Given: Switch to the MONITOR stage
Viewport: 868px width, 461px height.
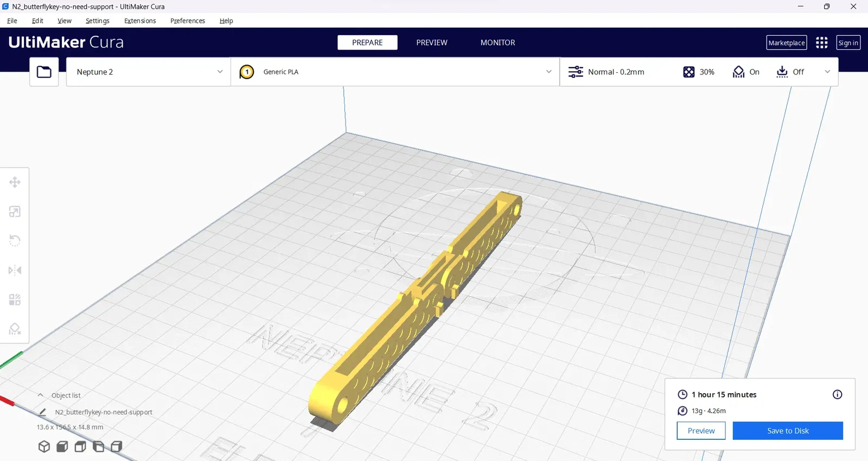Looking at the screenshot, I should coord(498,42).
